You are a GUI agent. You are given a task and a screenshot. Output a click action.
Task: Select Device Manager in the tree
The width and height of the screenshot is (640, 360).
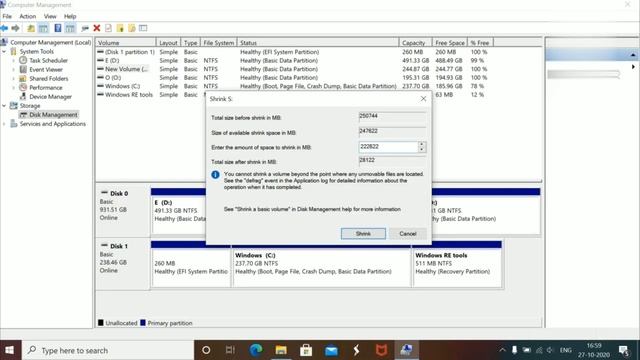tap(50, 97)
